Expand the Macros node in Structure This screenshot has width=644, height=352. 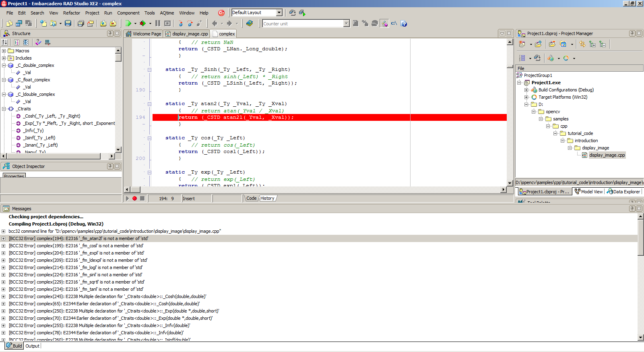click(x=4, y=51)
